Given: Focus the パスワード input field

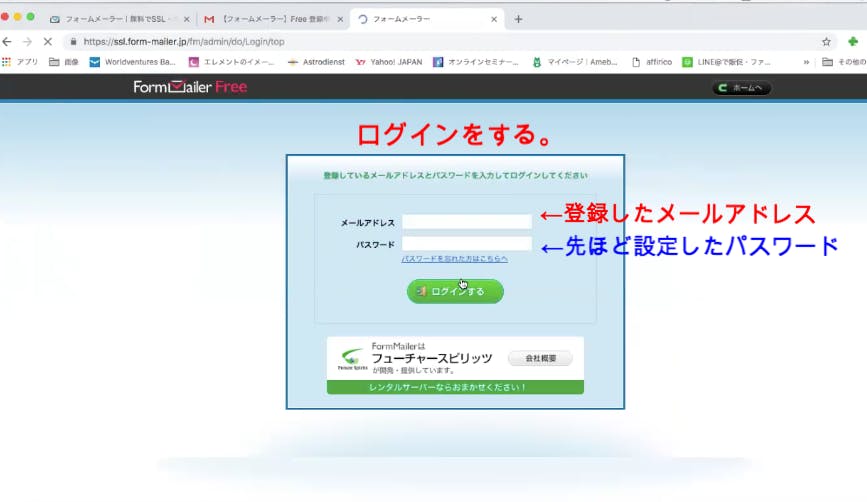Looking at the screenshot, I should [467, 244].
